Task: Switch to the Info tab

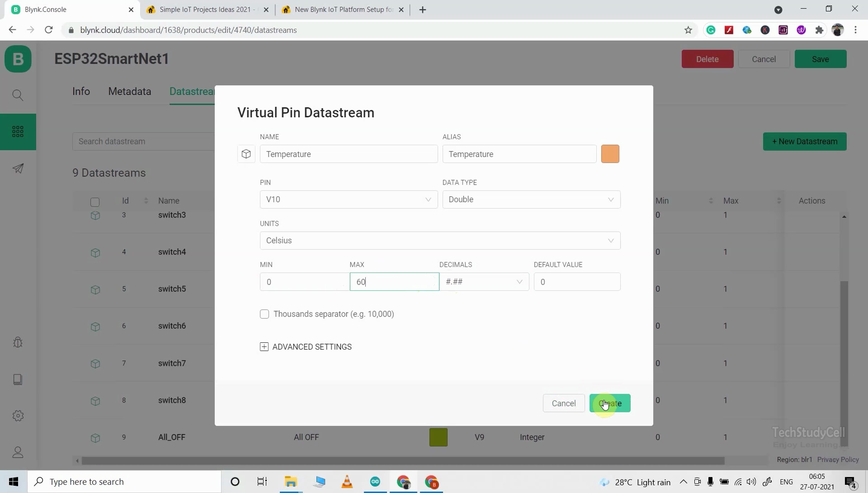Action: point(81,91)
